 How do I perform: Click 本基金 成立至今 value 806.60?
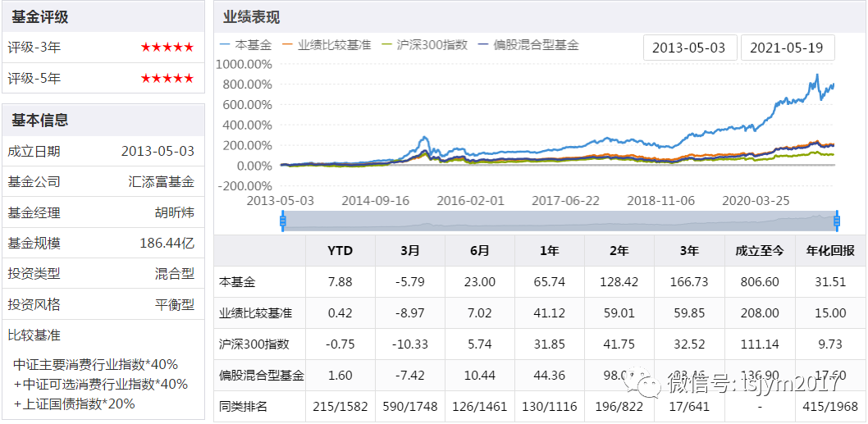pyautogui.click(x=760, y=282)
